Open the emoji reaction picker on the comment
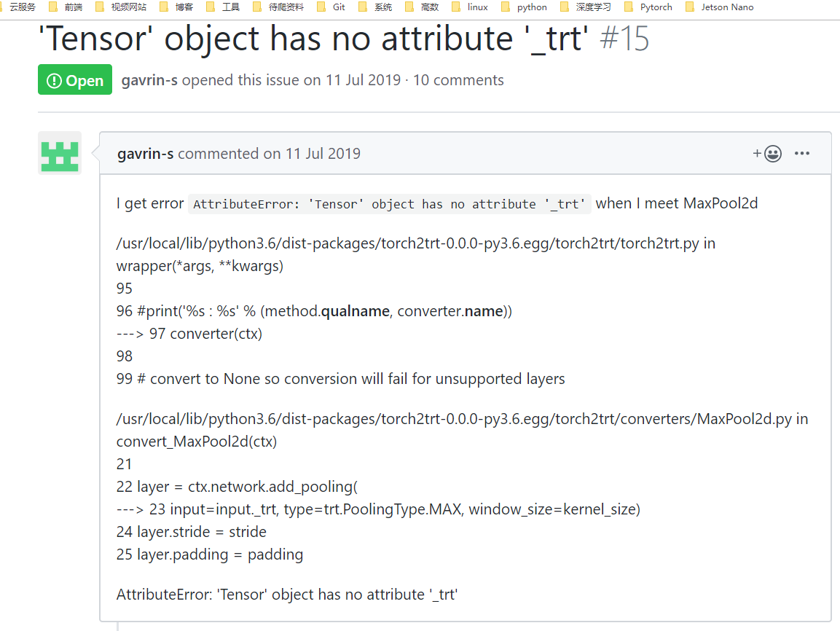Screen dimensions: 840x631 pos(766,153)
